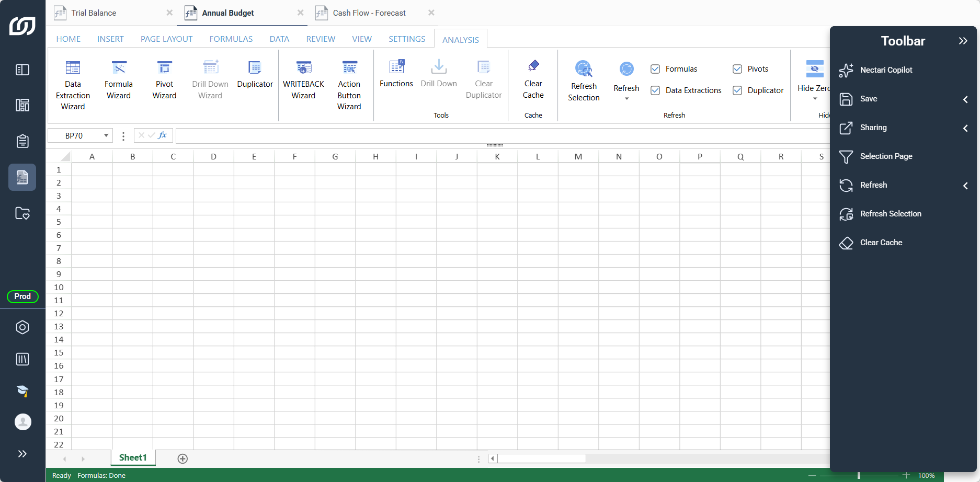
Task: Open the Name Box cell dropdown
Action: [106, 135]
